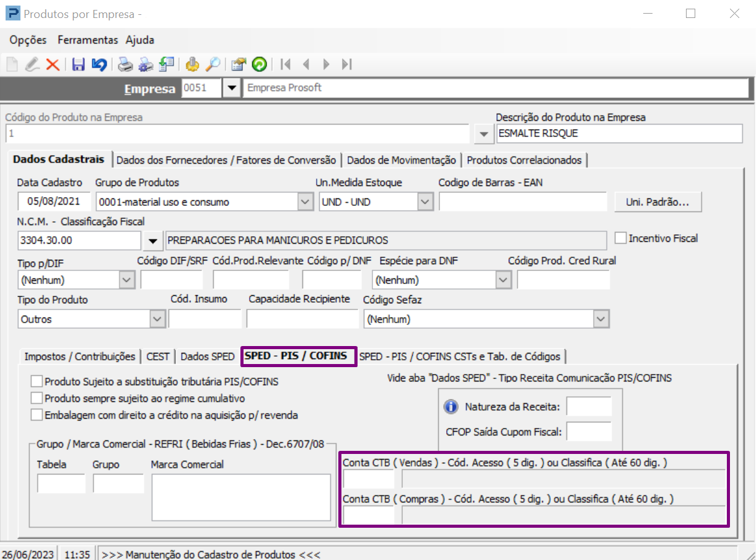Open the Grupo de Produtos dropdown
Image resolution: width=756 pixels, height=560 pixels.
pos(305,202)
